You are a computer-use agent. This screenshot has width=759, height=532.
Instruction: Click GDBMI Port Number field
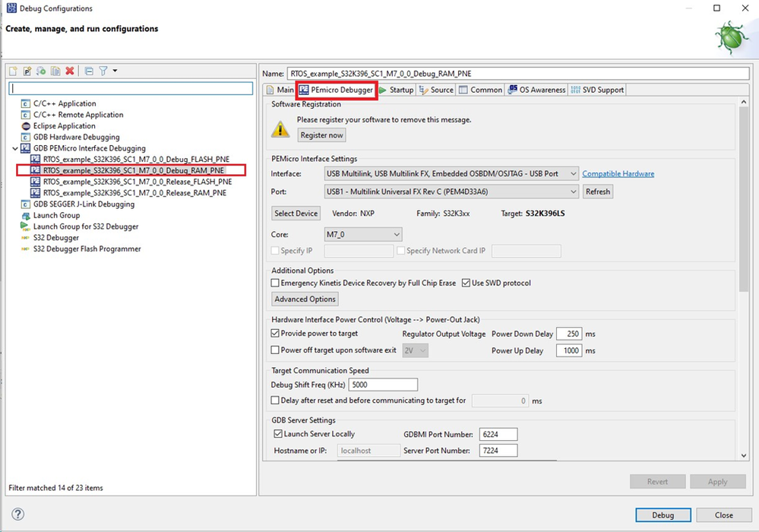498,434
